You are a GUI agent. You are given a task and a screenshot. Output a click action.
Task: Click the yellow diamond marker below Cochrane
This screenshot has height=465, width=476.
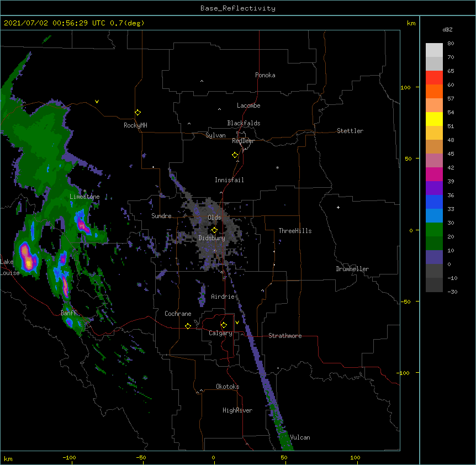click(x=188, y=326)
